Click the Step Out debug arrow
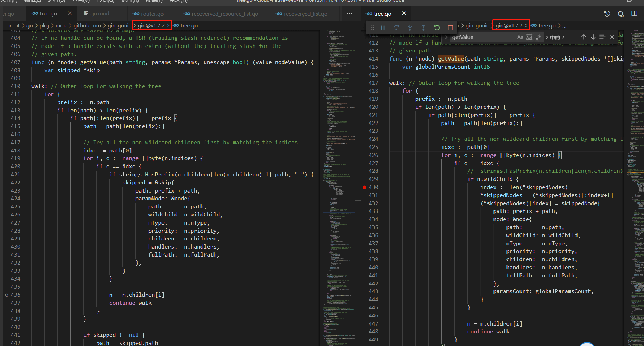The height and width of the screenshot is (346, 644). tap(423, 27)
